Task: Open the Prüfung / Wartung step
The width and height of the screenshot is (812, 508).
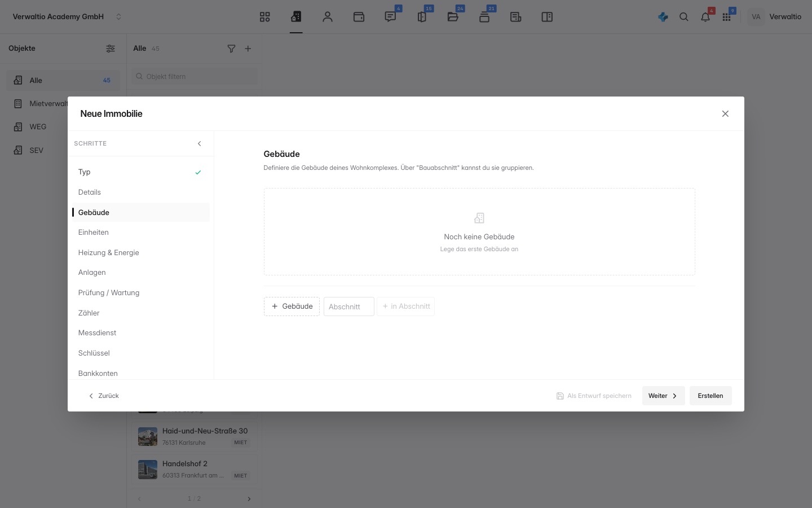Action: point(140,293)
